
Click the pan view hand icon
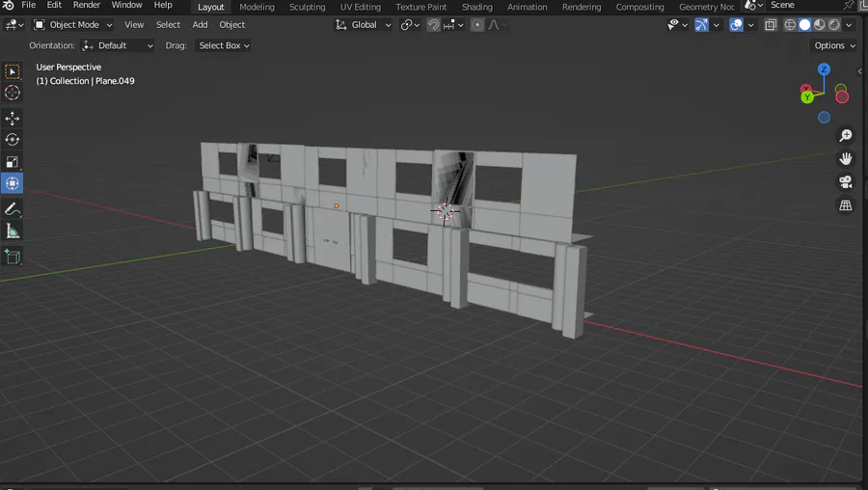846,159
